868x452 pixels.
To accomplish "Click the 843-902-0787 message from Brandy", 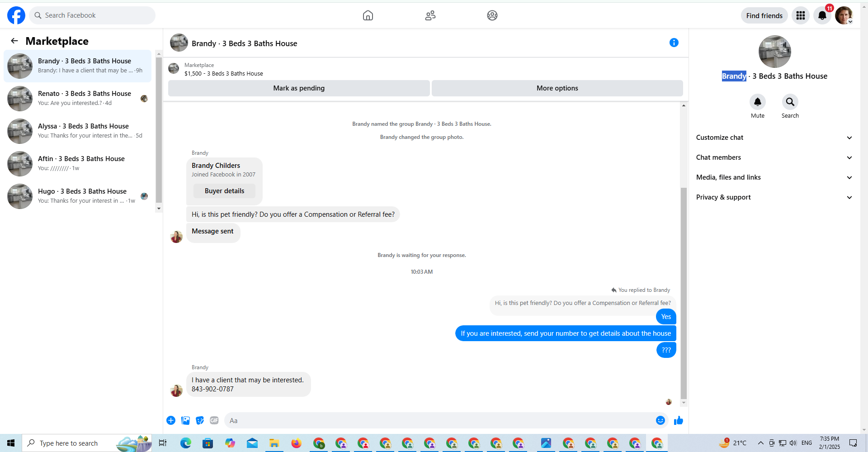I will pyautogui.click(x=248, y=385).
